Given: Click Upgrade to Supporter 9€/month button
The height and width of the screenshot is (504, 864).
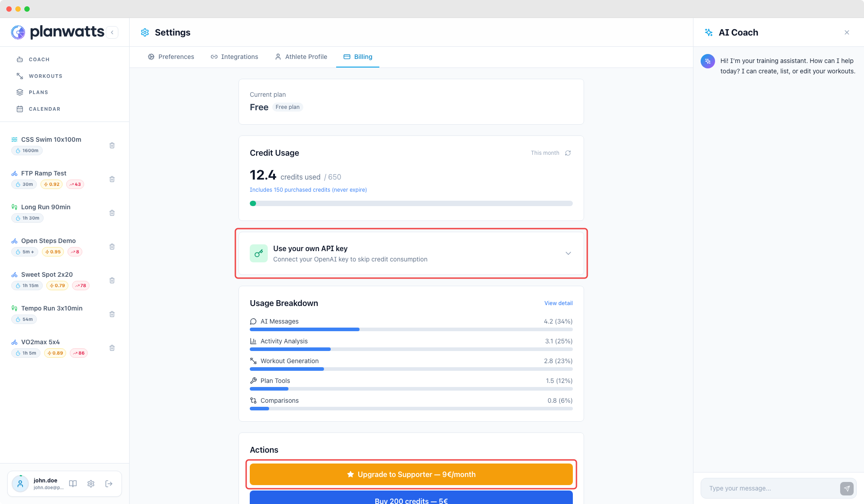Looking at the screenshot, I should [411, 474].
